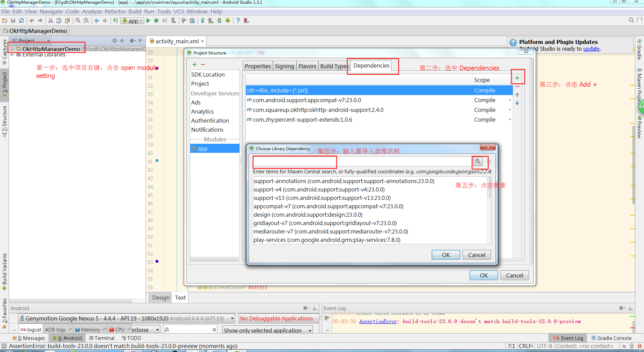
Task: Click OK in Project Structure dialog
Action: (x=484, y=275)
